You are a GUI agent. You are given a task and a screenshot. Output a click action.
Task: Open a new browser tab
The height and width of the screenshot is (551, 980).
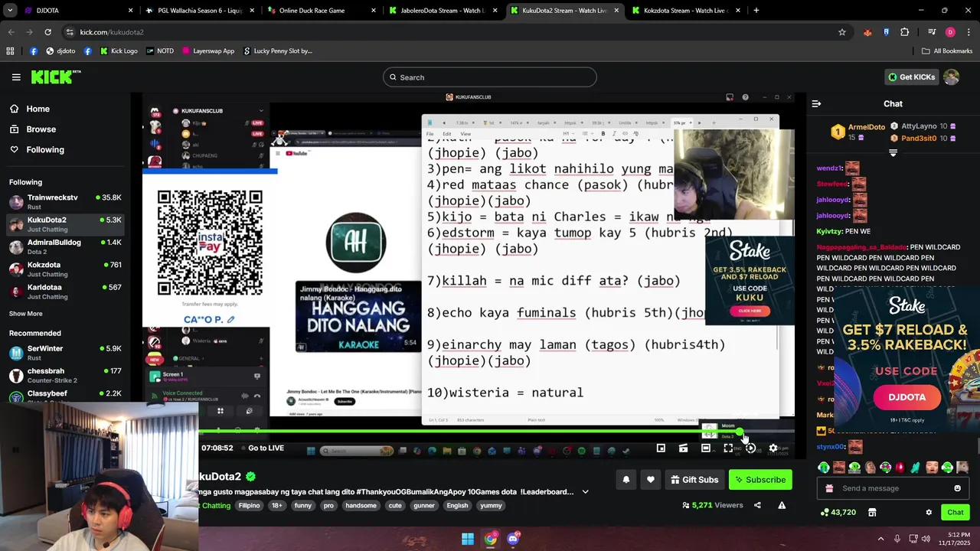756,11
